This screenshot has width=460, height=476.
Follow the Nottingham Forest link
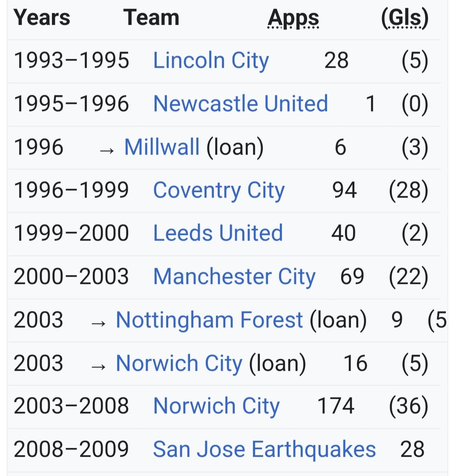click(x=209, y=320)
